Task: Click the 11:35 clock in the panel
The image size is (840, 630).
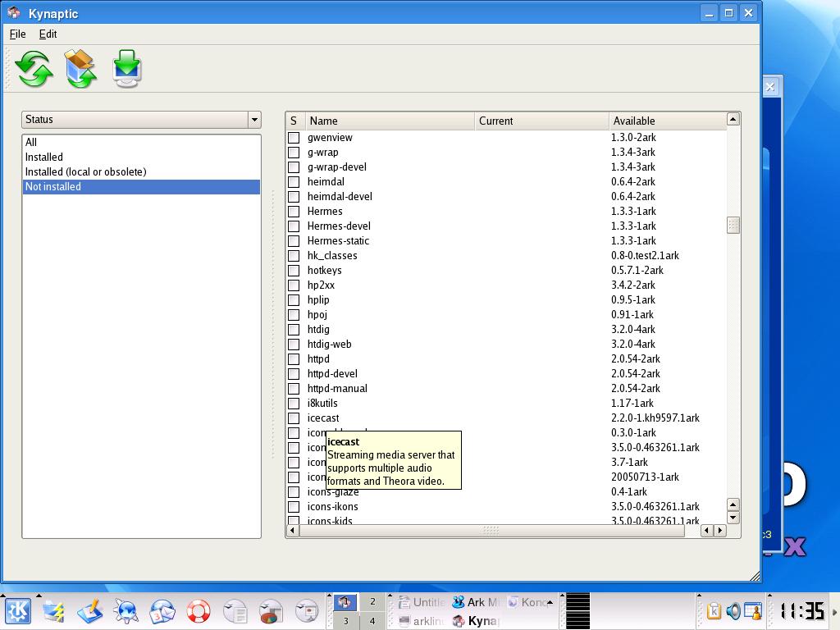Action: (x=801, y=611)
